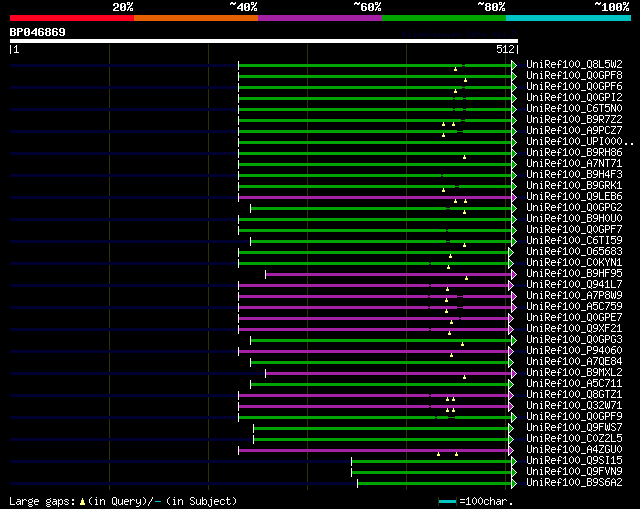This screenshot has width=640, height=509.
Task: Click the purple arrowhead for UniRef100_A4ZGU0
Action: (511, 451)
